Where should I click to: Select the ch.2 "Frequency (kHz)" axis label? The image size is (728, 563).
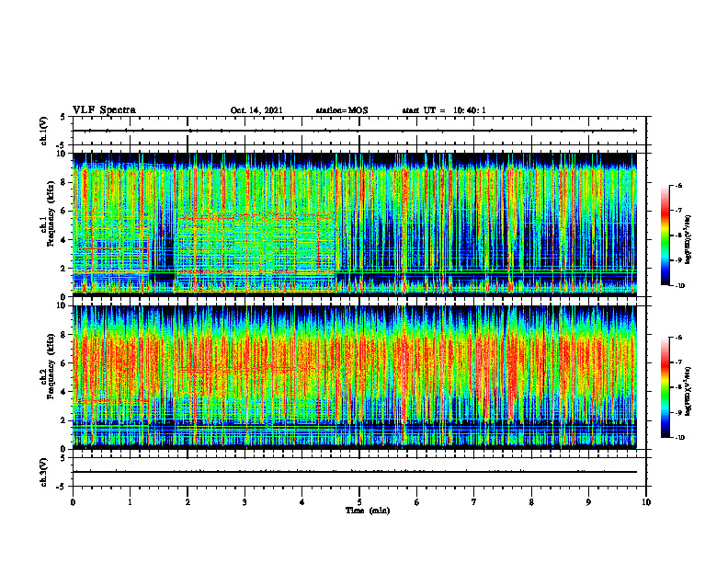(50, 365)
